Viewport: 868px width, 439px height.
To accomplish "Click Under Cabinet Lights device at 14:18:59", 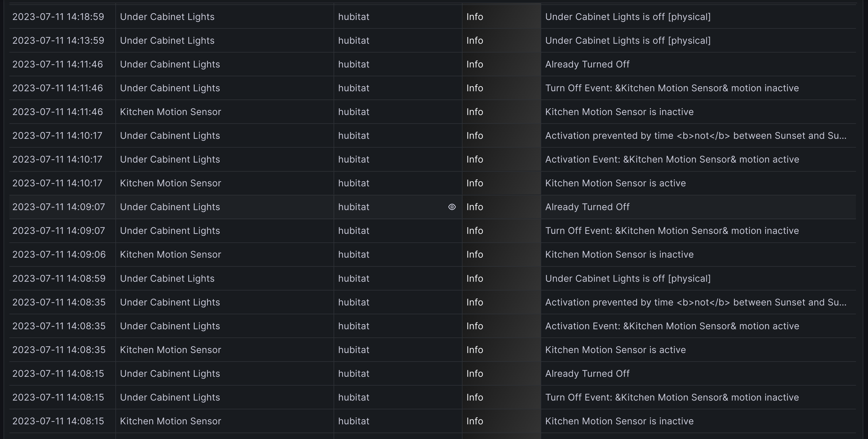I will click(167, 17).
